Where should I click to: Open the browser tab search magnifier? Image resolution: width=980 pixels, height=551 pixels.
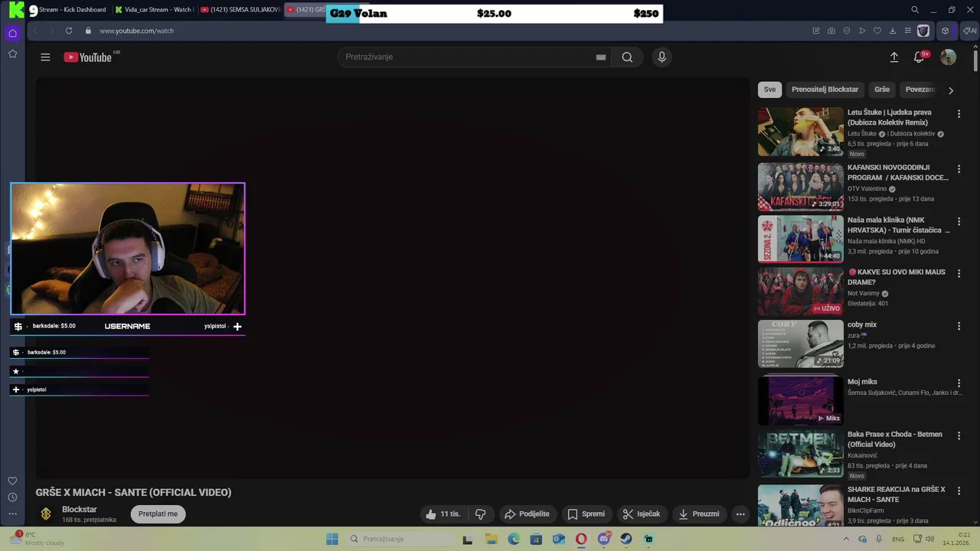tap(915, 10)
